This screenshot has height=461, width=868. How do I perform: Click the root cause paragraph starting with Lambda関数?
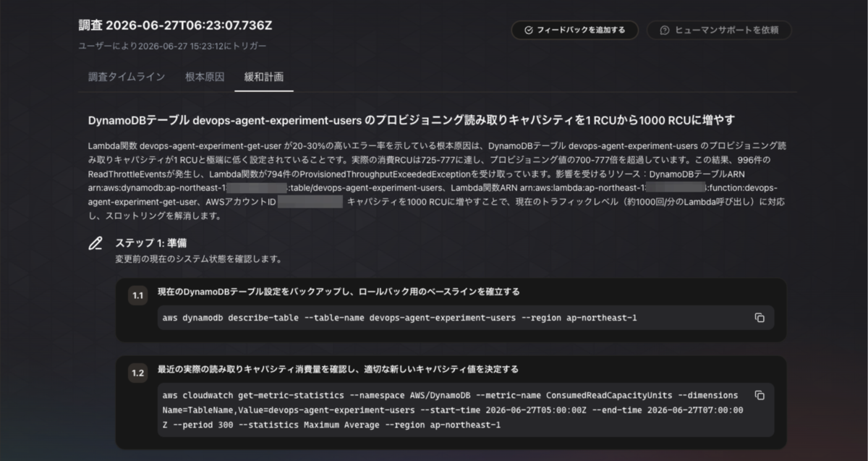click(x=438, y=180)
